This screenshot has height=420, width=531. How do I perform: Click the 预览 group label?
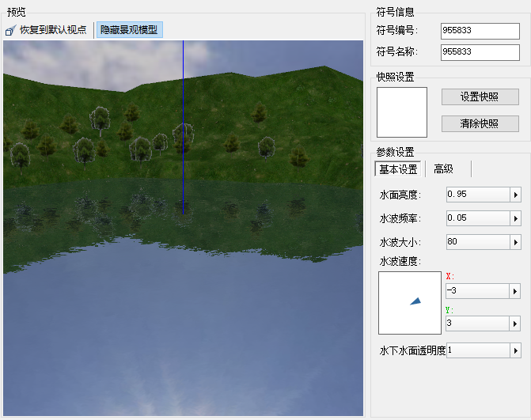pyautogui.click(x=17, y=12)
